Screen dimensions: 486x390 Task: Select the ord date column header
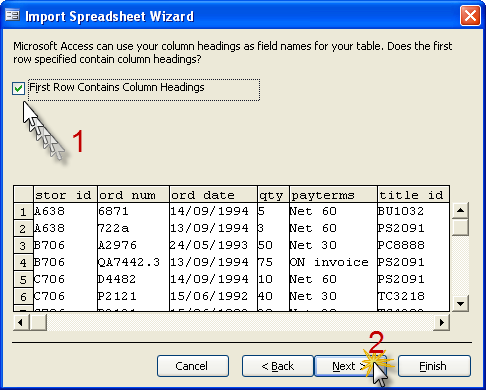pos(213,194)
